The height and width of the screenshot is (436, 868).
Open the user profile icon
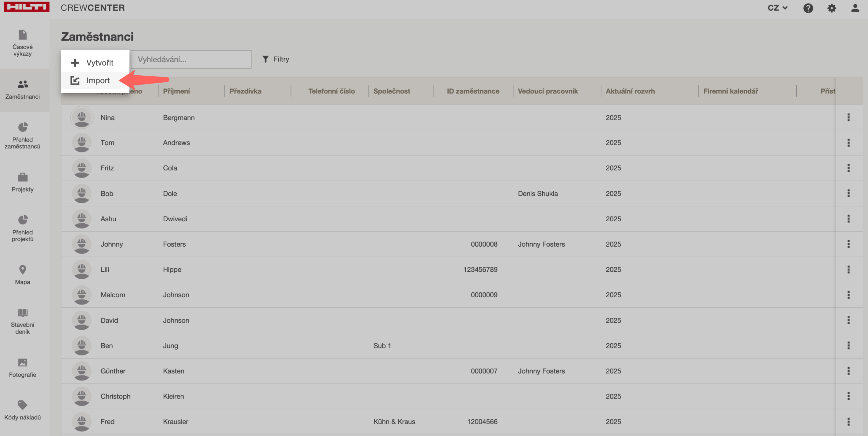pos(855,8)
